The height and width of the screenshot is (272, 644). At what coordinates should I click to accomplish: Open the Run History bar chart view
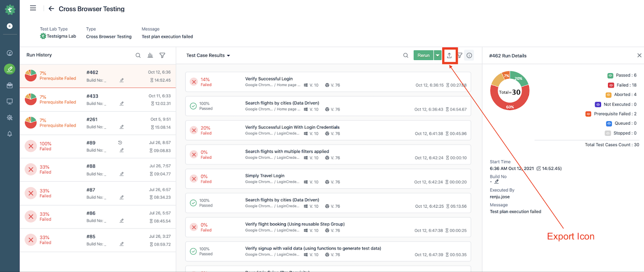pyautogui.click(x=150, y=55)
